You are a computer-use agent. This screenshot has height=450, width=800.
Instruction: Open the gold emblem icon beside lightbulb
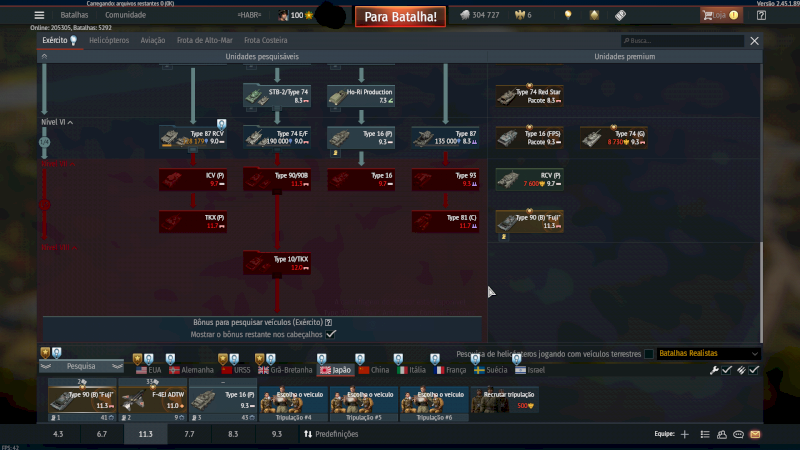[x=594, y=15]
